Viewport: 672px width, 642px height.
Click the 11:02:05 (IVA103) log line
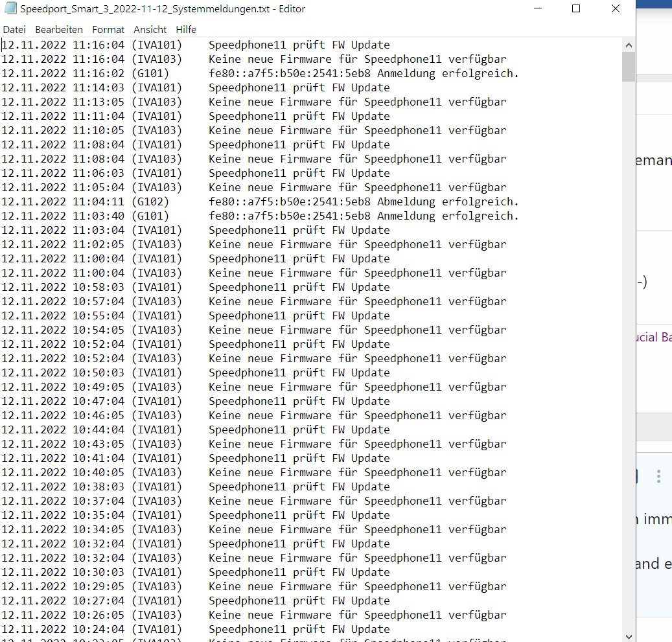254,244
